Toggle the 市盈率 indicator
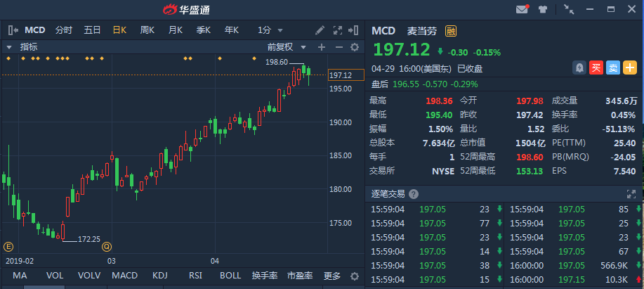 [x=300, y=276]
